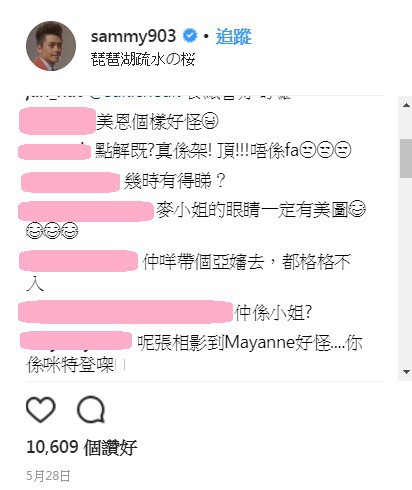Click commenter name before 幾時有得睇
Screen dimensions: 412x490
(70, 182)
